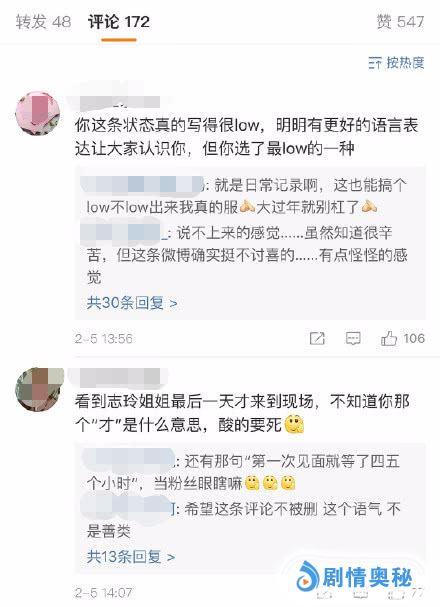The width and height of the screenshot is (440, 607).
Task: Open the reply starting 希望这条评论不被删
Action: point(243,520)
